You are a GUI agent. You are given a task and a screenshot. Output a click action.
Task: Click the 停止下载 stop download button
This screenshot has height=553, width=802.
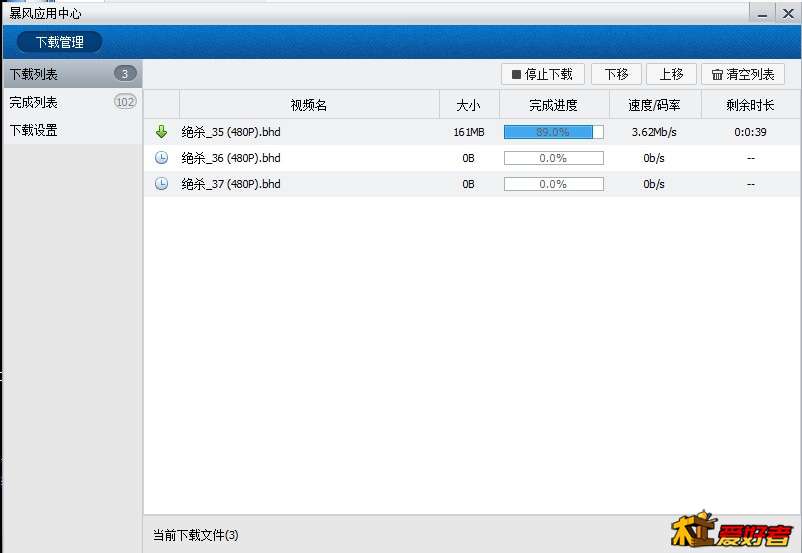[543, 74]
